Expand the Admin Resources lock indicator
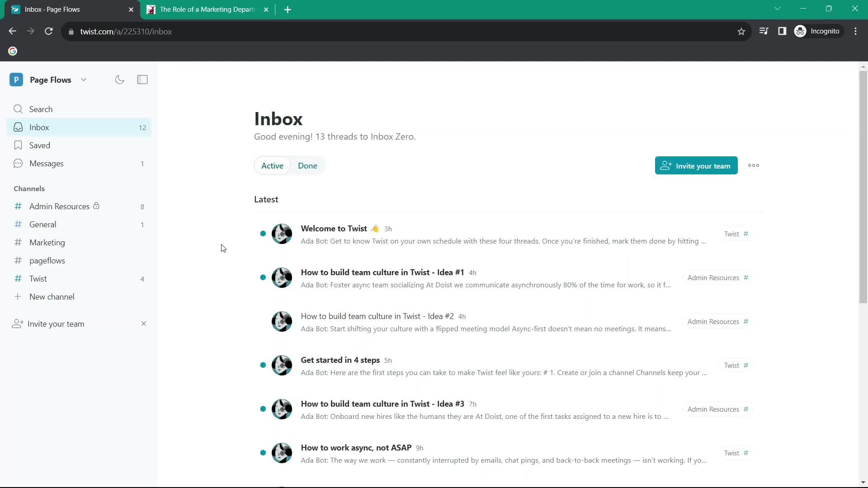Screen dimensions: 868x488 pos(97,205)
